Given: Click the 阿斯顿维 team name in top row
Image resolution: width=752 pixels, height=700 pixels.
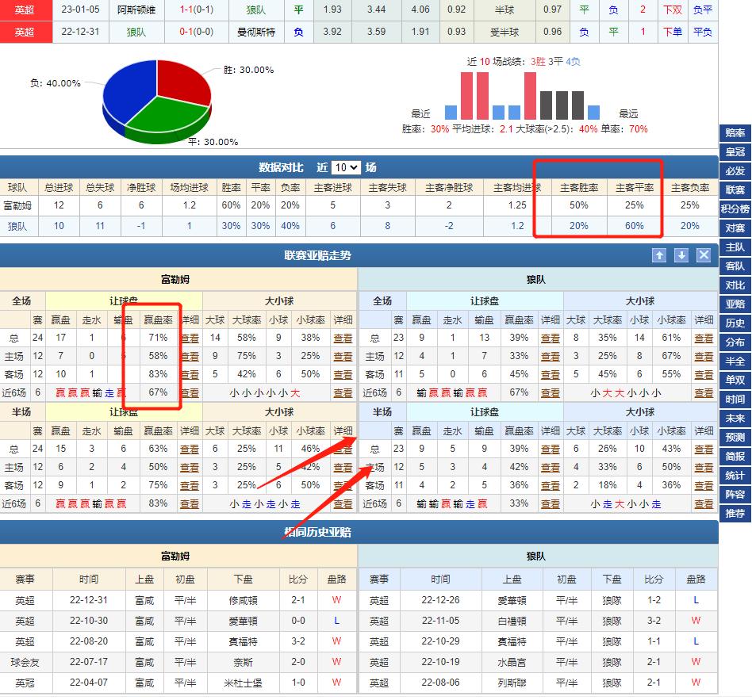Looking at the screenshot, I should tap(136, 10).
